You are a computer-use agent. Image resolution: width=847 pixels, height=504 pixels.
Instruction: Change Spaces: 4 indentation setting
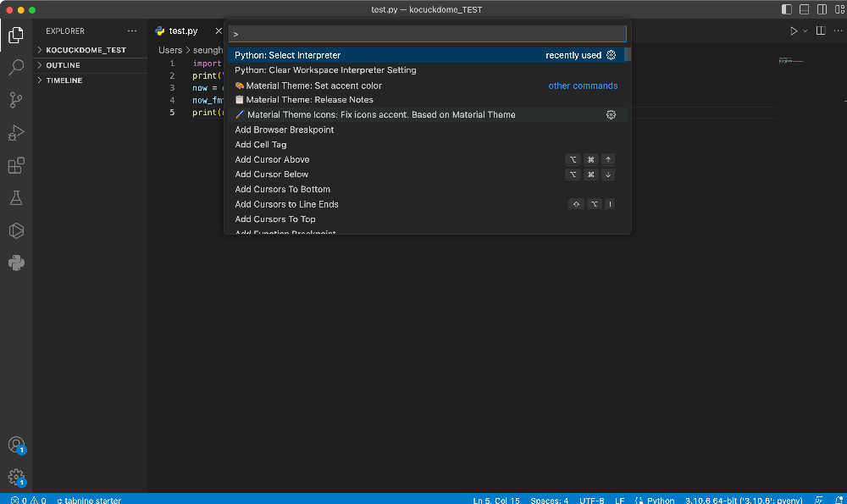(x=550, y=500)
